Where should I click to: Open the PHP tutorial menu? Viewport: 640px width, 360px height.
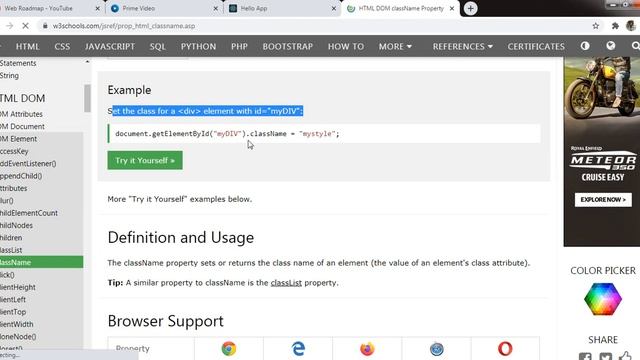coord(239,47)
